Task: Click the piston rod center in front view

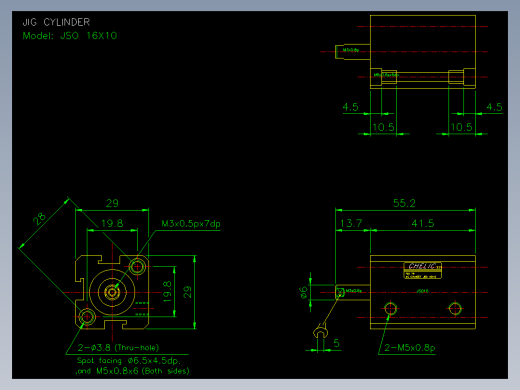Action: 112,292
